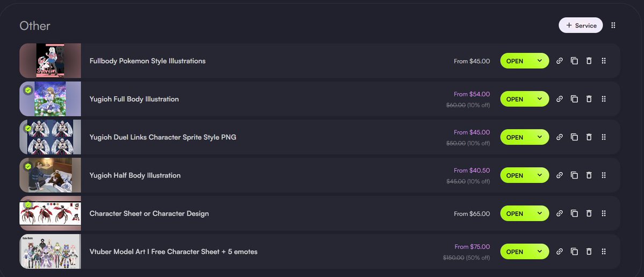Open the Yugioh Half Body Illustration title
This screenshot has height=277, width=644.
(x=135, y=175)
